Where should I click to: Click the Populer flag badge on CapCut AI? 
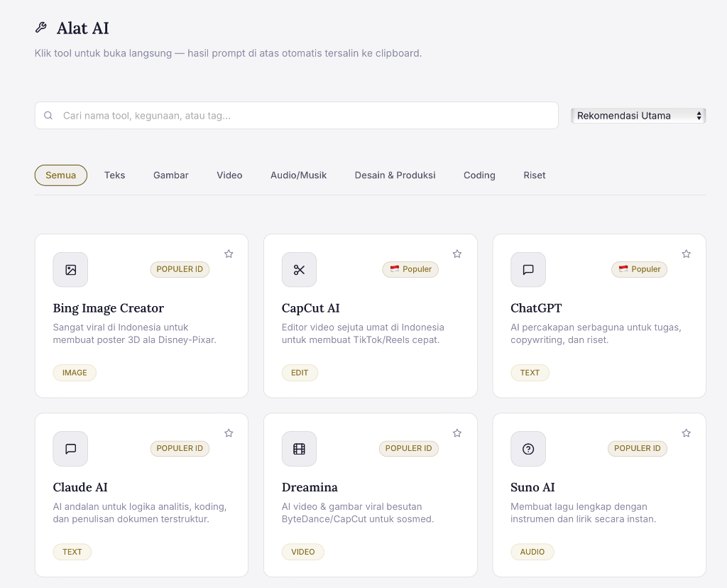[x=410, y=269]
